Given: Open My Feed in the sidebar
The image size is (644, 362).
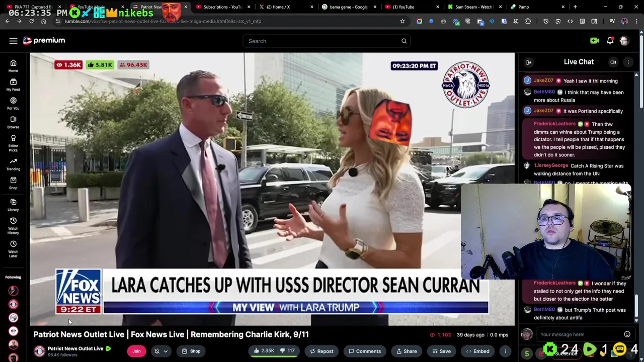Looking at the screenshot, I should click(13, 84).
